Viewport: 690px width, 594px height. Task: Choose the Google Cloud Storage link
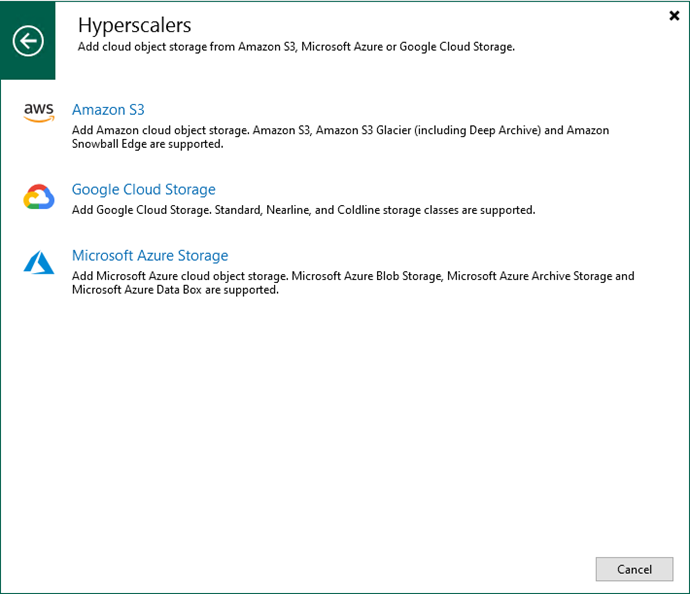pos(143,189)
